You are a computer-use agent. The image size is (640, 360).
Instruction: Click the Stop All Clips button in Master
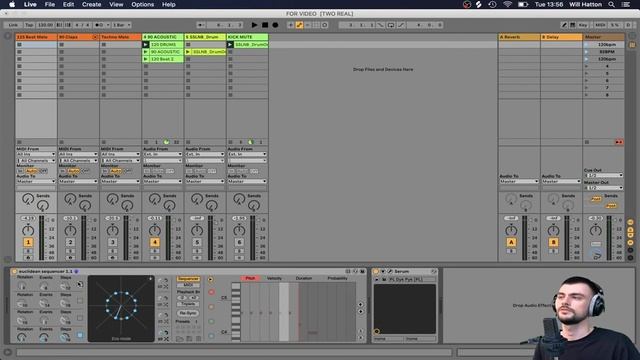point(587,142)
